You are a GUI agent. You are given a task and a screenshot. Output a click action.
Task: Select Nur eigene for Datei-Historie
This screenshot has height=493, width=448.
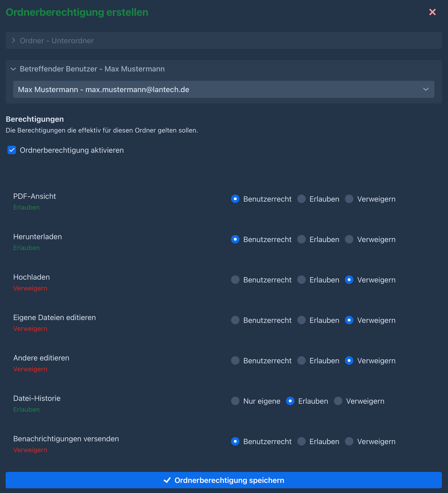[x=235, y=401]
